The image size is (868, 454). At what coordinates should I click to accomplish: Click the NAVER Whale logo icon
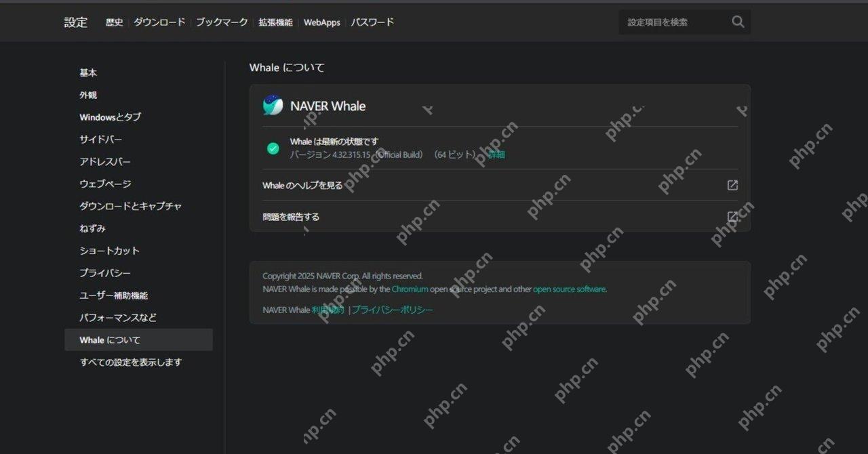pyautogui.click(x=273, y=106)
